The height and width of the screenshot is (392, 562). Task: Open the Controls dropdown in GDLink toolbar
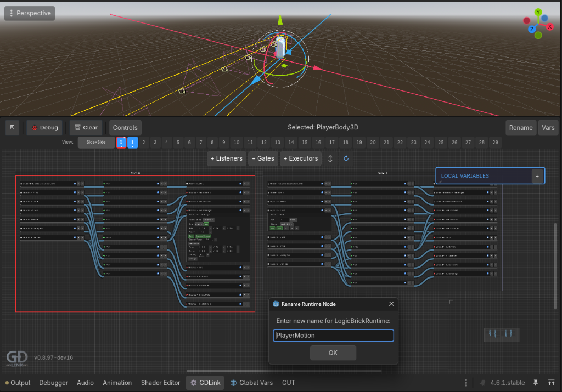[125, 127]
